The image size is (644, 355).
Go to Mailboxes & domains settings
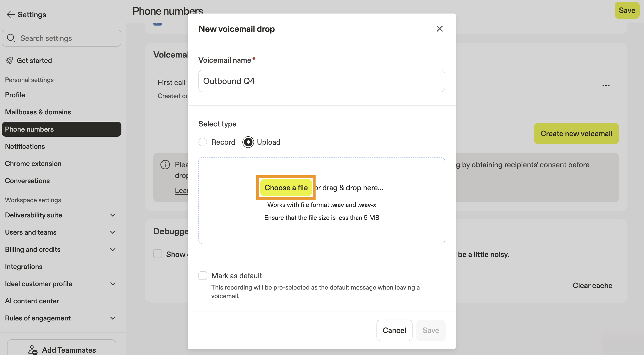[x=38, y=112]
